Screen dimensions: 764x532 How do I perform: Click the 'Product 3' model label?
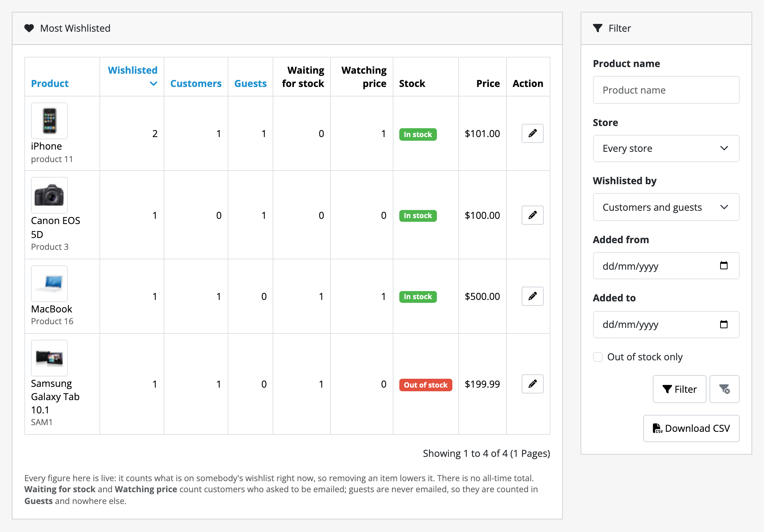(x=50, y=247)
